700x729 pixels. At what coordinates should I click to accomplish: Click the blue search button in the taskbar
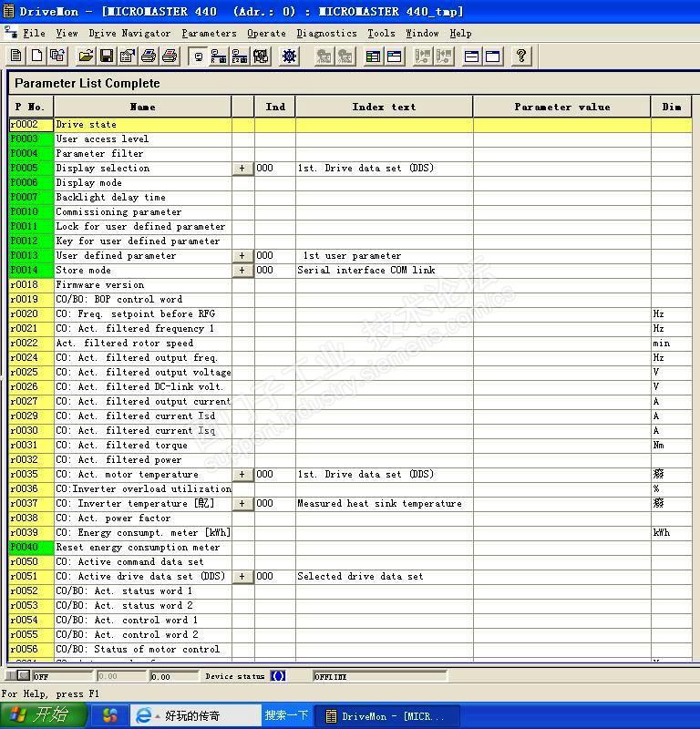pos(286,715)
